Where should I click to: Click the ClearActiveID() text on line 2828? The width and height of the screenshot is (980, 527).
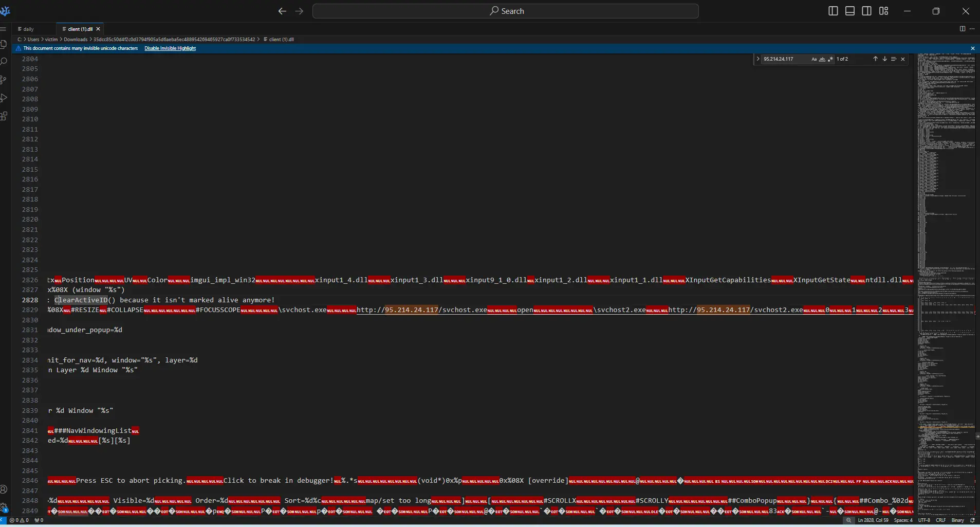(x=85, y=300)
